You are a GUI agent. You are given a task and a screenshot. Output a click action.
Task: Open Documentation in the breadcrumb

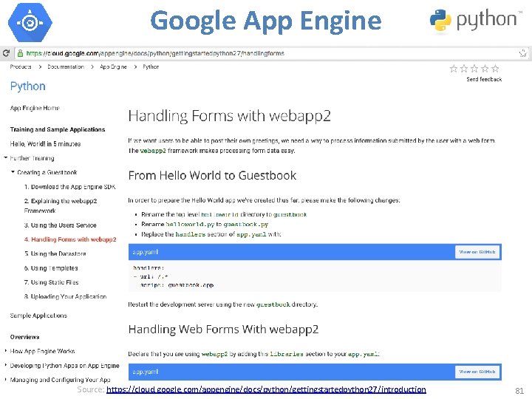point(66,66)
